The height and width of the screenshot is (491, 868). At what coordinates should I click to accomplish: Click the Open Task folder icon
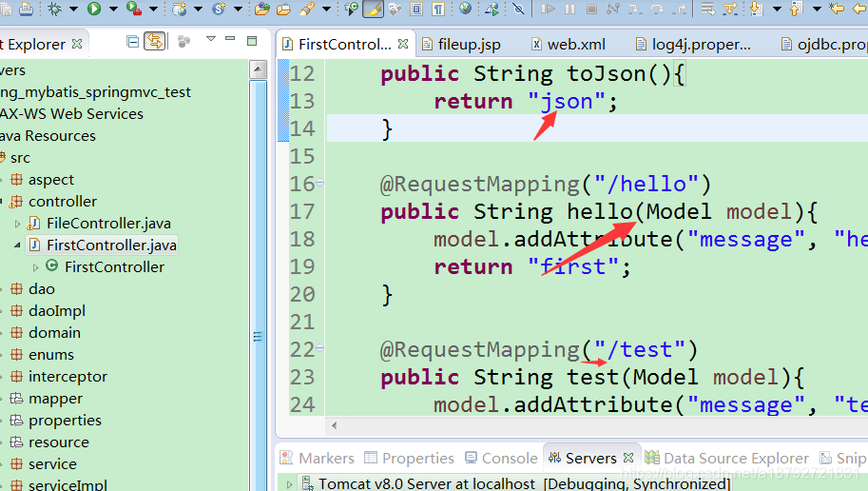coord(283,9)
